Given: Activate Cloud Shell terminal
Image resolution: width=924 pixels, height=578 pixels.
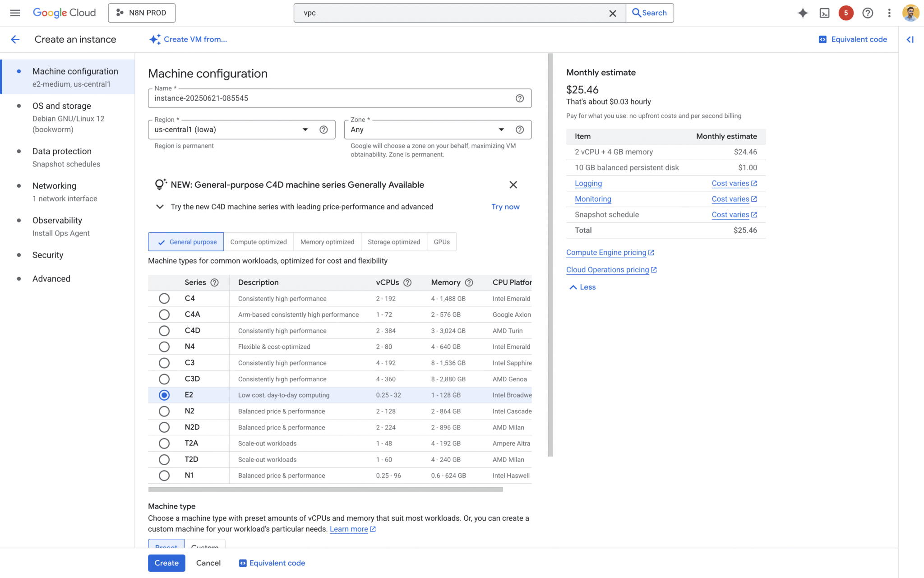Looking at the screenshot, I should click(824, 13).
